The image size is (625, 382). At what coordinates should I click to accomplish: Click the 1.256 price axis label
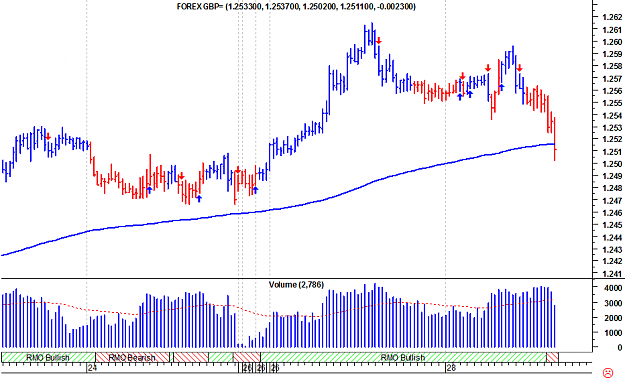[x=612, y=91]
